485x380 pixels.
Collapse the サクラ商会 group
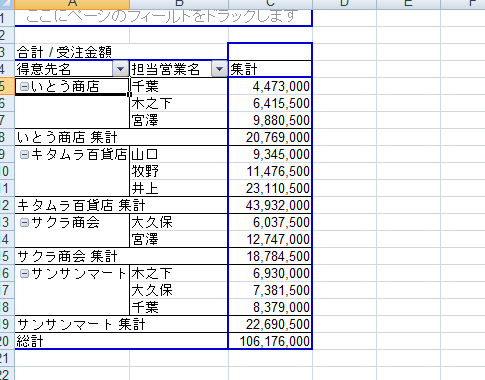click(24, 222)
